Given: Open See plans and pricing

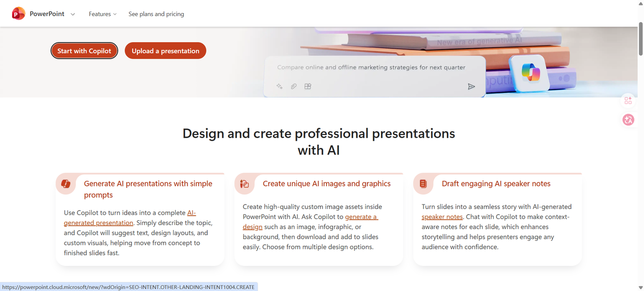Looking at the screenshot, I should click(156, 14).
